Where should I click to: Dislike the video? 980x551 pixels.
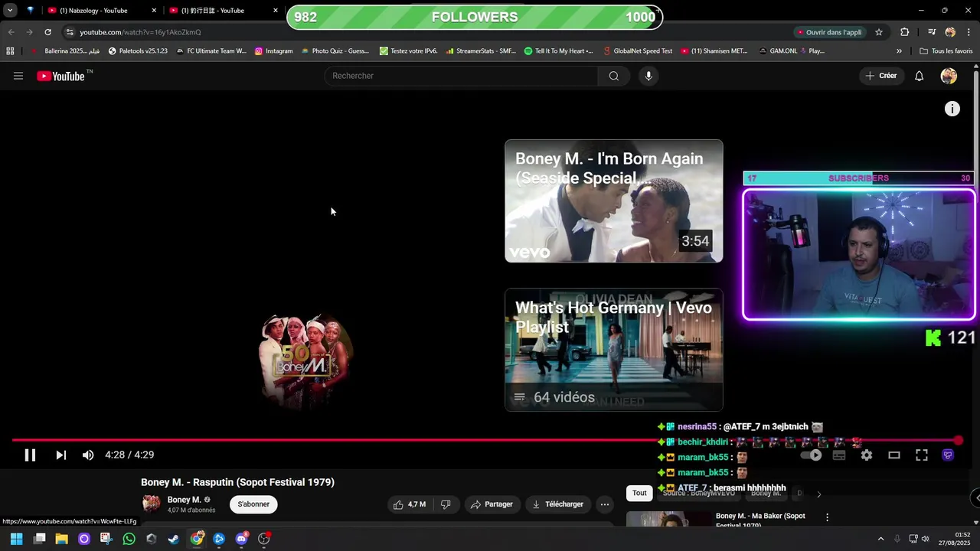[446, 504]
